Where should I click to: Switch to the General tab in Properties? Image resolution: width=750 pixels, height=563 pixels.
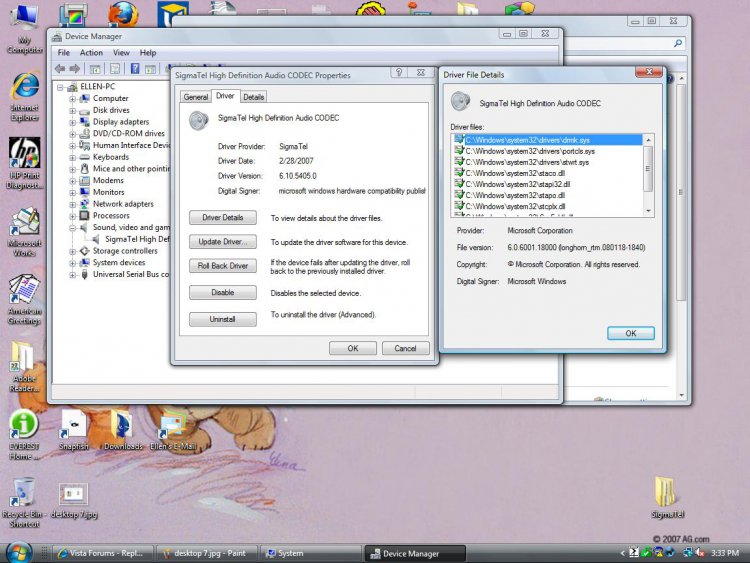[x=196, y=97]
